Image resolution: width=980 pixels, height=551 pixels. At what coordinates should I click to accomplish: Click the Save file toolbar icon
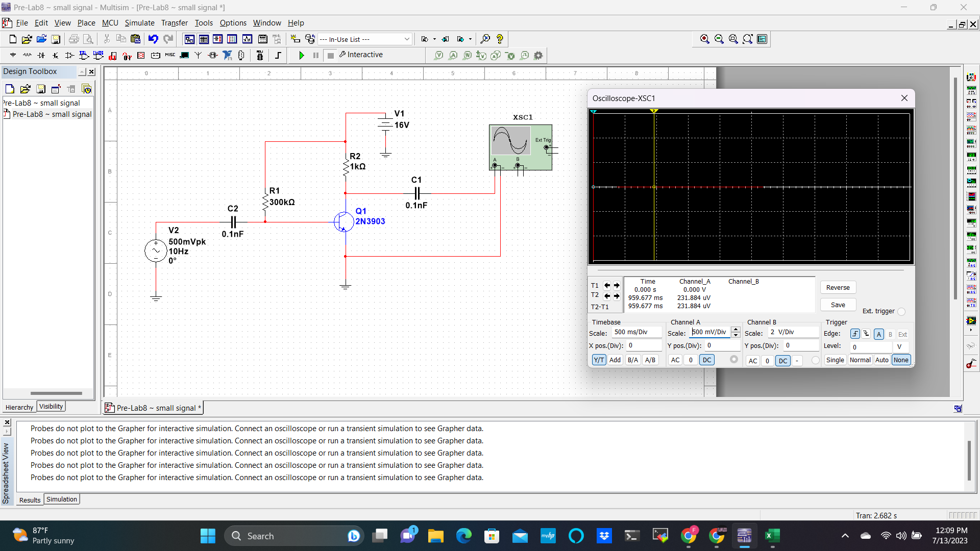coord(56,39)
